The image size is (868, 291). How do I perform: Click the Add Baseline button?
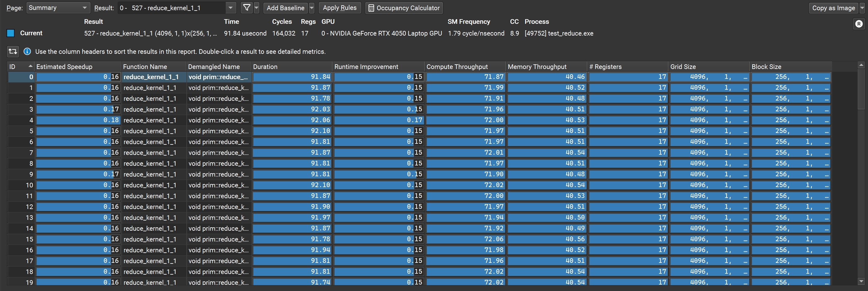pyautogui.click(x=286, y=8)
